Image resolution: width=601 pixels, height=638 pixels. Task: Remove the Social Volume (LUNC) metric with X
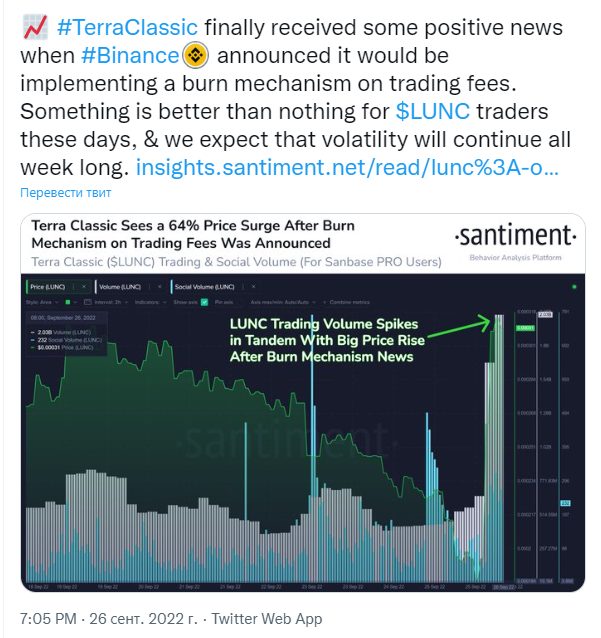pyautogui.click(x=253, y=287)
